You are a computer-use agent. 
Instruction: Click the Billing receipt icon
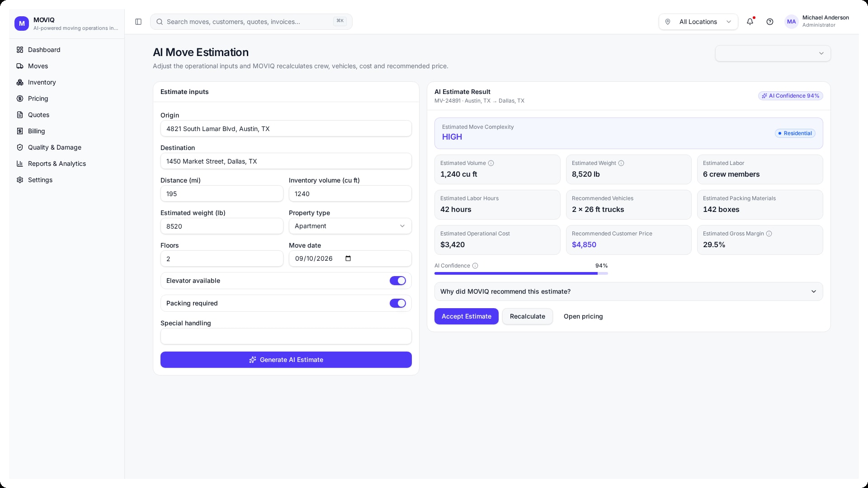(20, 131)
